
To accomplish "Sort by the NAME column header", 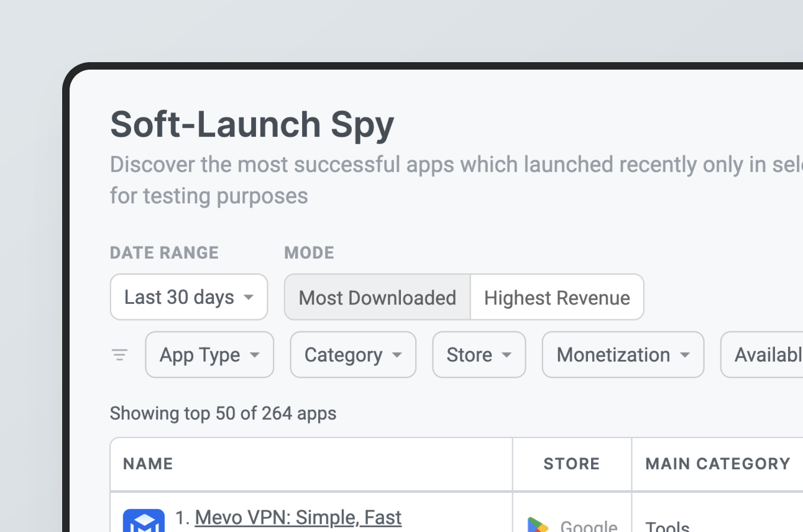I will tap(148, 464).
